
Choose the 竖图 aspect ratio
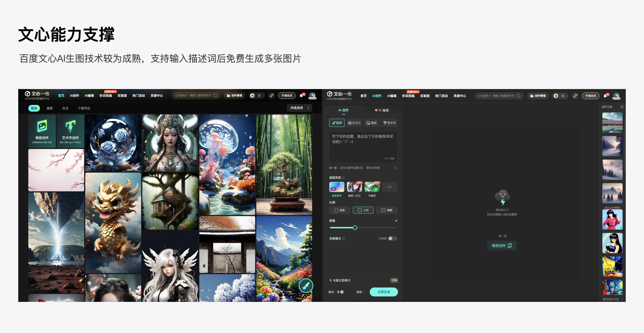(x=340, y=210)
